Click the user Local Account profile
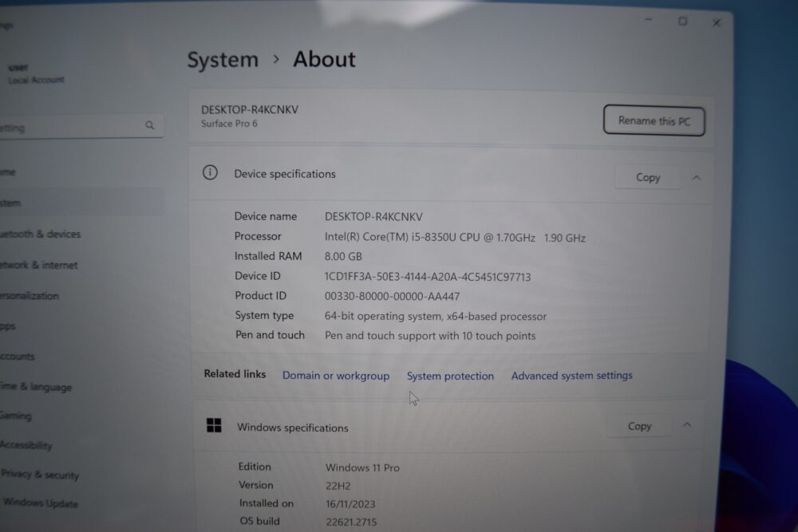The image size is (798, 532). click(x=36, y=73)
